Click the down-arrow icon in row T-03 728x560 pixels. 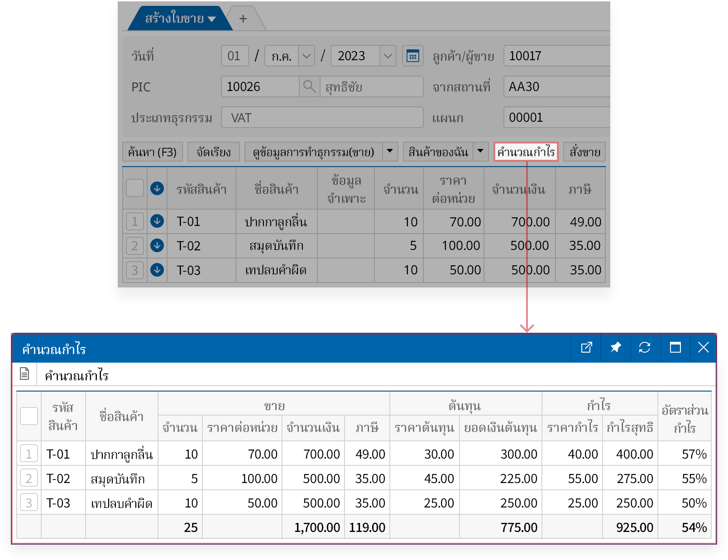point(157,270)
